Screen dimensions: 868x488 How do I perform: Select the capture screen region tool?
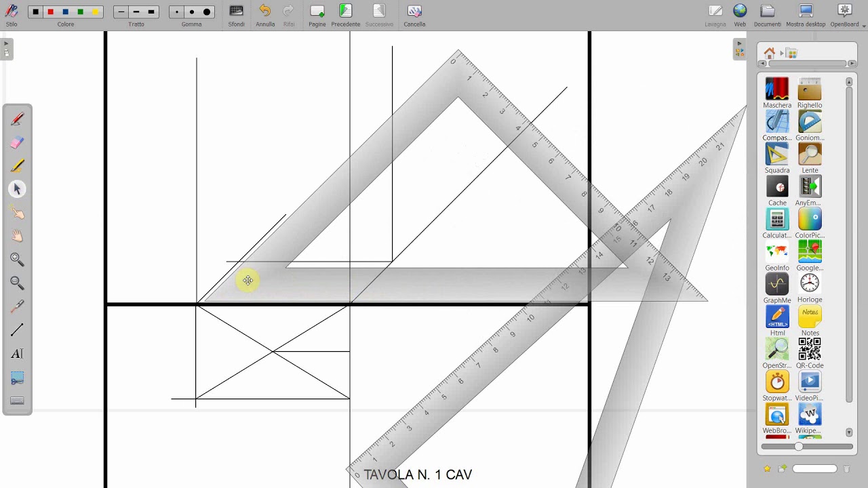18,378
